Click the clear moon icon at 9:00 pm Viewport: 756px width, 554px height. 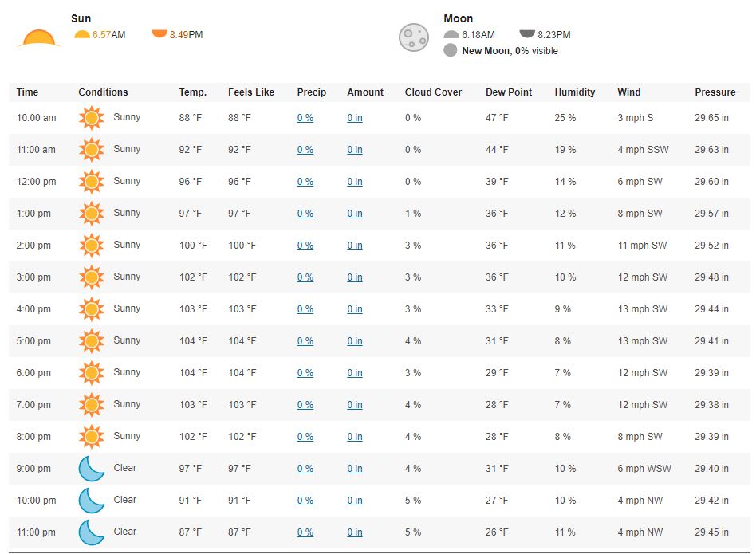(92, 469)
